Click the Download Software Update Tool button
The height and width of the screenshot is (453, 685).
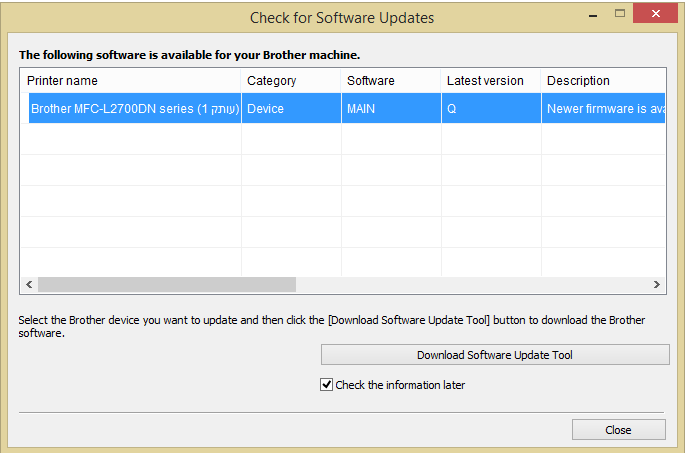(495, 354)
